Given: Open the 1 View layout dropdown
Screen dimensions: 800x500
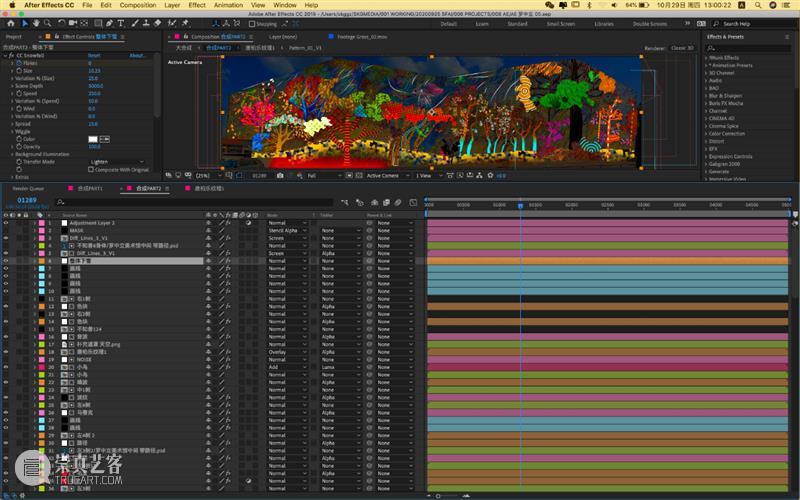Looking at the screenshot, I should (x=428, y=176).
